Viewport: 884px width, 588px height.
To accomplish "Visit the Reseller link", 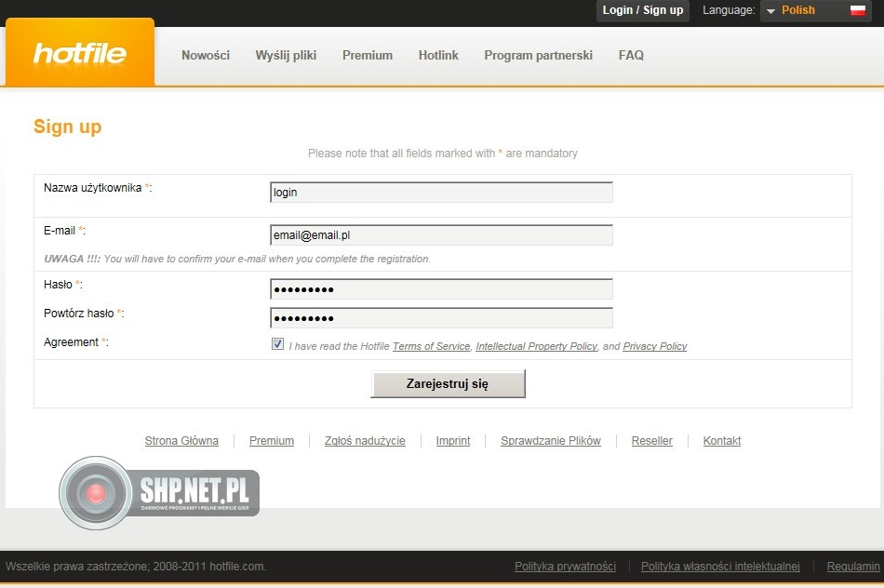I will point(651,441).
